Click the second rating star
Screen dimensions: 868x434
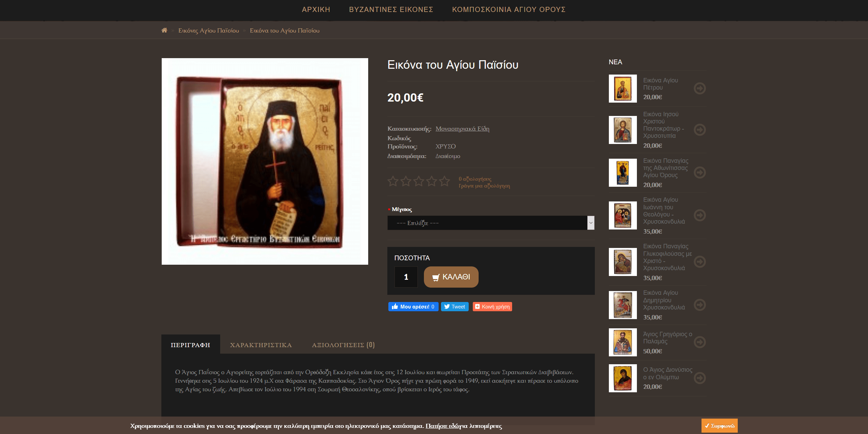406,181
